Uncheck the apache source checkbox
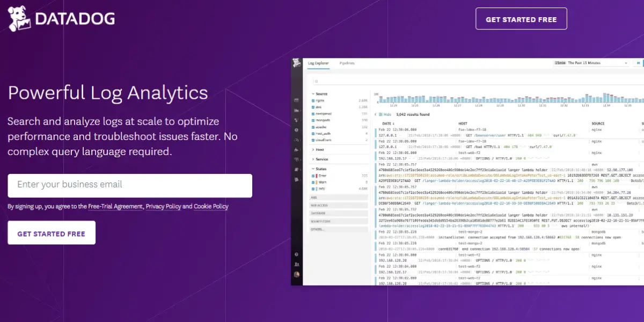The width and height of the screenshot is (644, 322). point(313,127)
